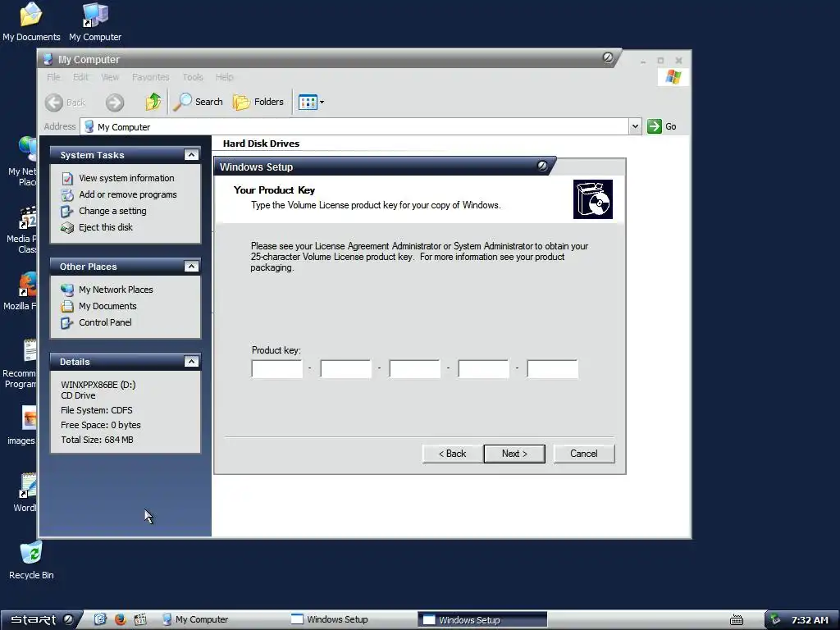Click the first Product key field
Viewport: 840px width, 630px height.
click(277, 368)
